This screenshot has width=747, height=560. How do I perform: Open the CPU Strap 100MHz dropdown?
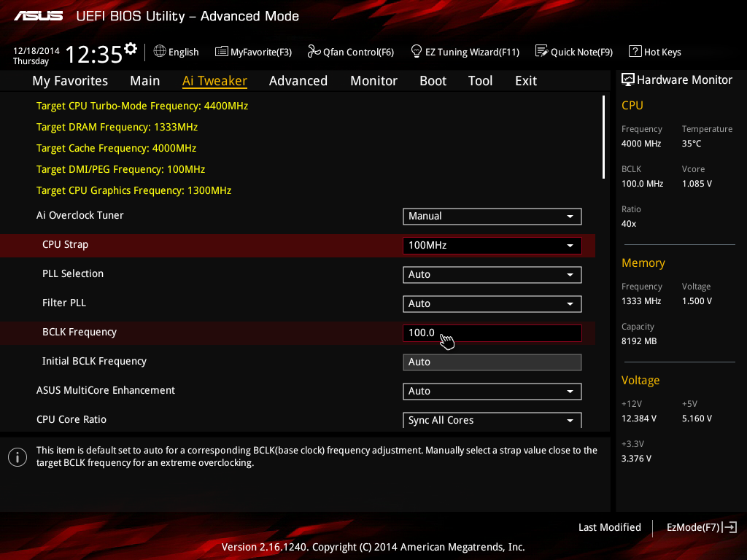[492, 245]
